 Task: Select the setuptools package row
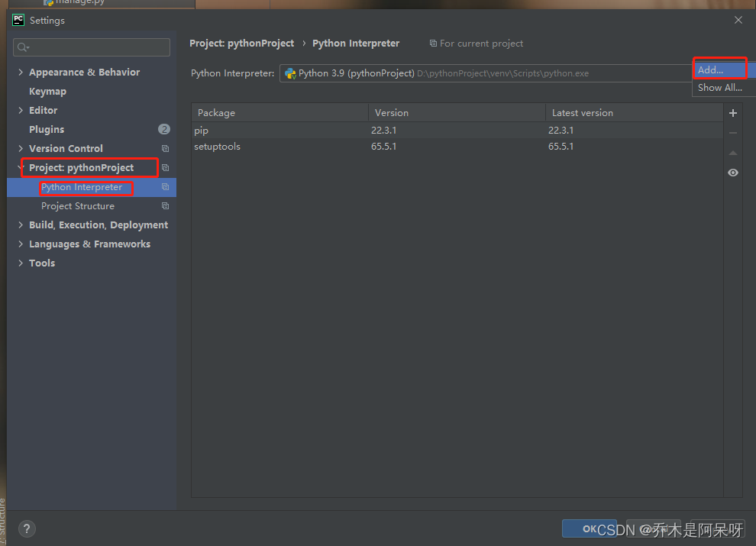click(457, 147)
